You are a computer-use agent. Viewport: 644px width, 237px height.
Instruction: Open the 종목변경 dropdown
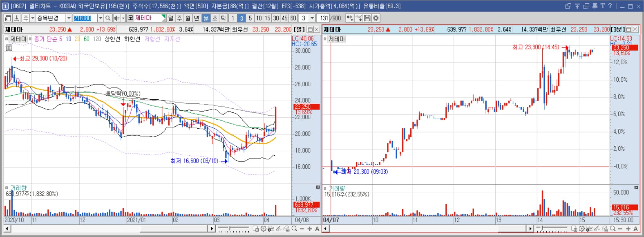click(69, 18)
